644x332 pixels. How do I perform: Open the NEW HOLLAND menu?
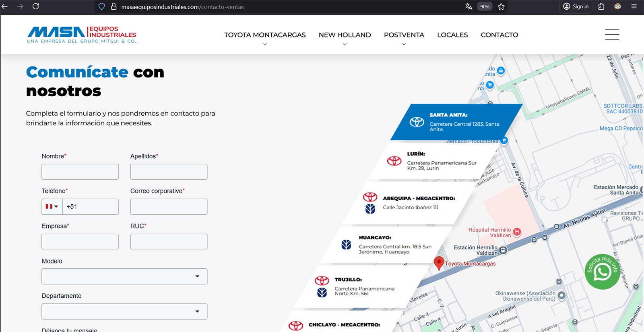(345, 35)
